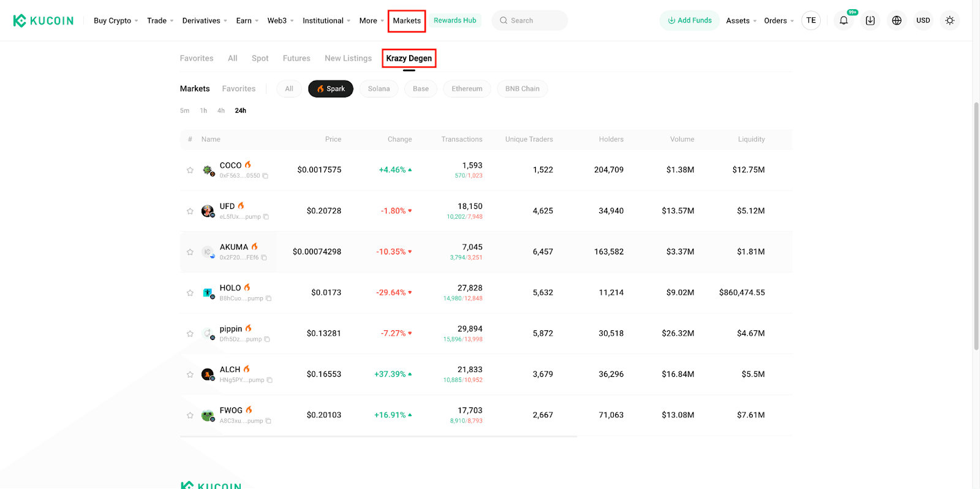Expand the Trade menu
This screenshot has width=980, height=489.
pyautogui.click(x=160, y=21)
